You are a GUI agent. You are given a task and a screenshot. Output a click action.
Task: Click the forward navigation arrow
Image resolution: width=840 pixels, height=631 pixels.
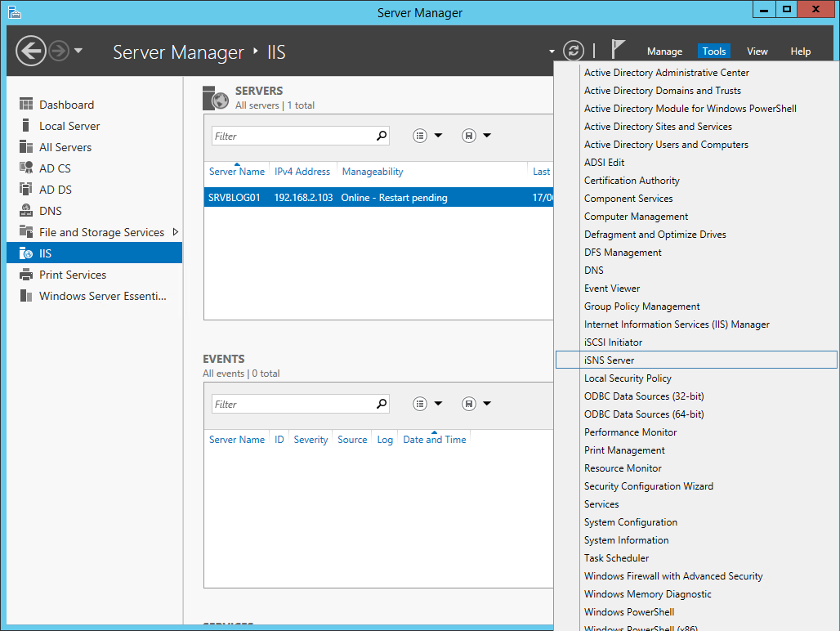(x=59, y=51)
